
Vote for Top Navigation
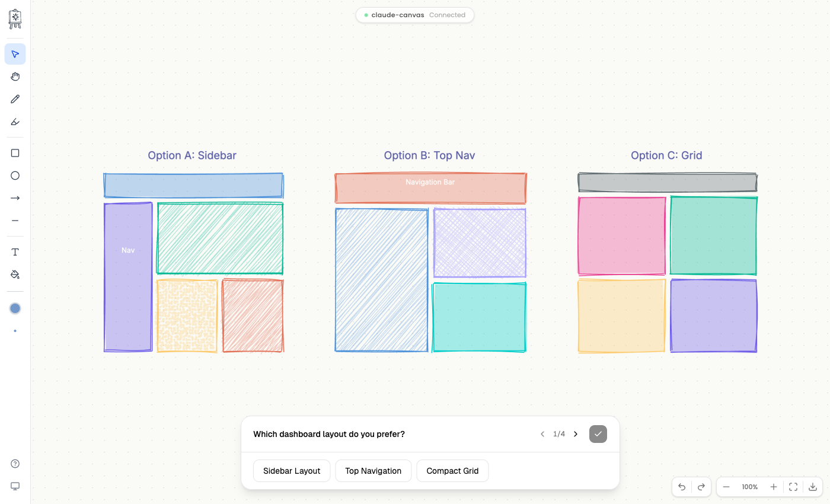(x=373, y=470)
